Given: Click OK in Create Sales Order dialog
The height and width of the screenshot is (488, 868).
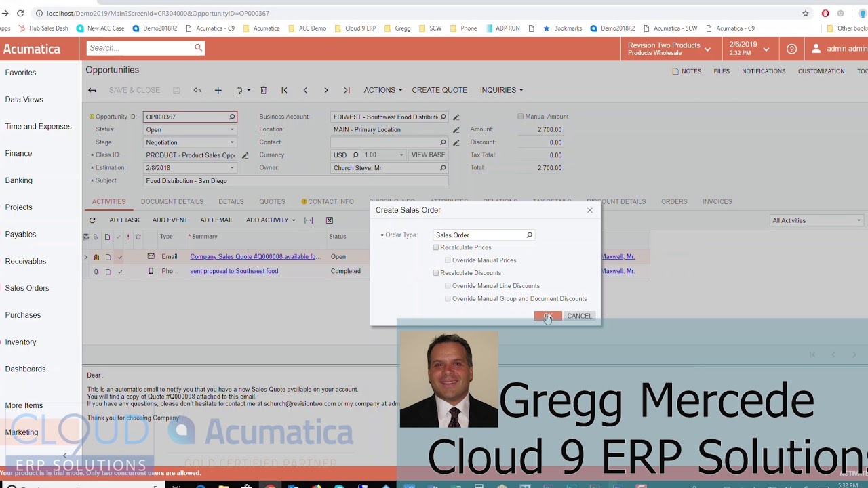Looking at the screenshot, I should coord(547,316).
